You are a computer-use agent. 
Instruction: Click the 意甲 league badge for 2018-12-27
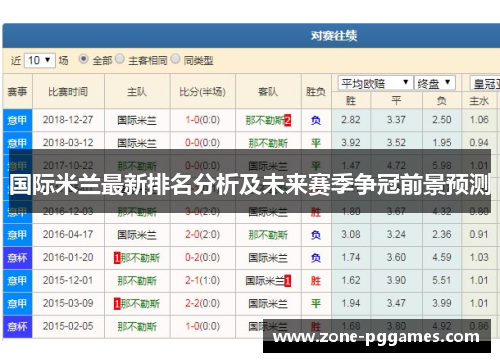(17, 120)
